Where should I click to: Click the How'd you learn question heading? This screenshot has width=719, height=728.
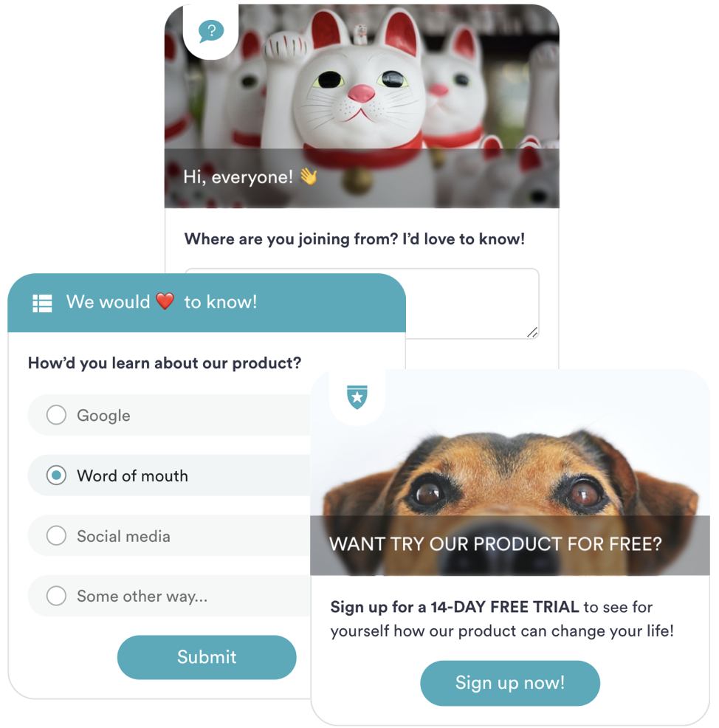point(165,363)
